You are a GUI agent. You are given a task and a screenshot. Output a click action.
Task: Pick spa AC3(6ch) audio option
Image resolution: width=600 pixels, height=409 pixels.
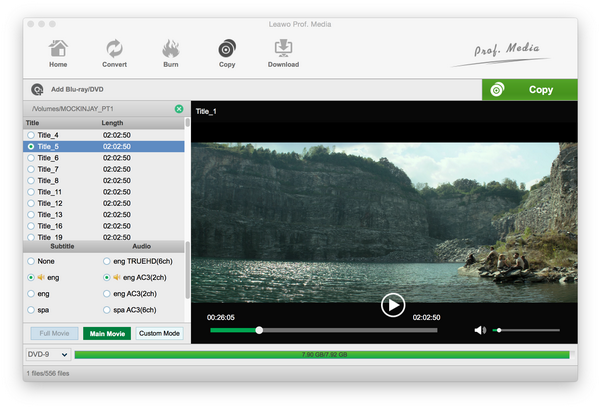coord(106,312)
